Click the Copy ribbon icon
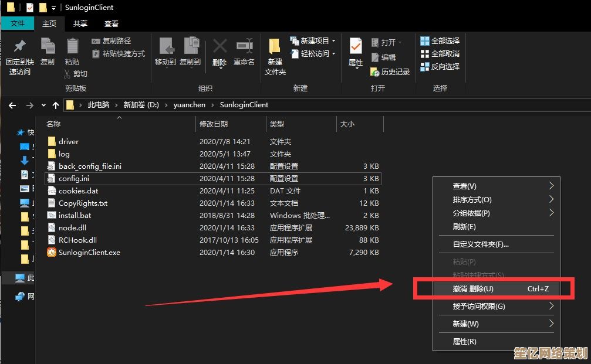 click(48, 47)
